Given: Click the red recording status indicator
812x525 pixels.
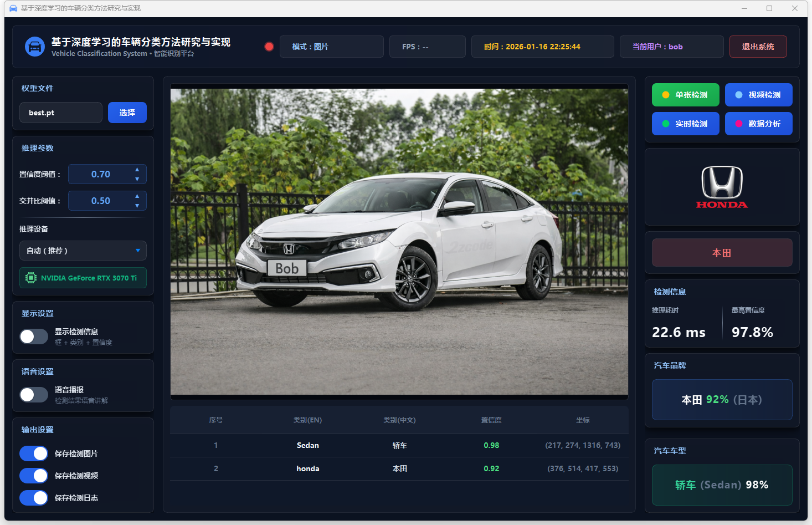Looking at the screenshot, I should 269,47.
